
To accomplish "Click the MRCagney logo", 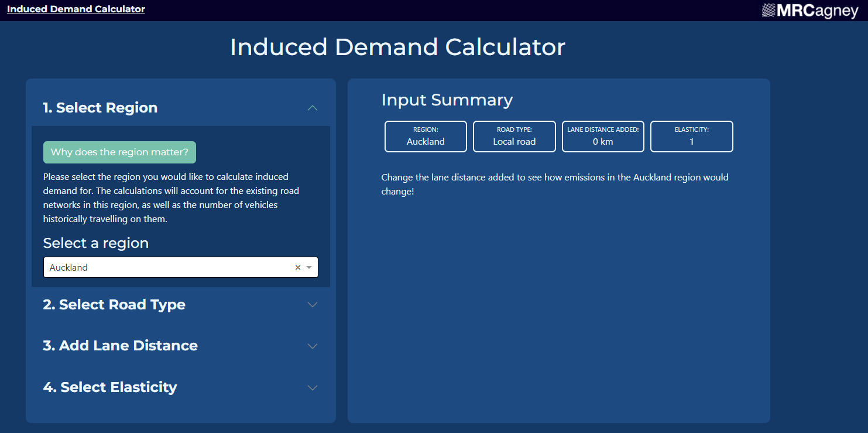I will pyautogui.click(x=809, y=11).
